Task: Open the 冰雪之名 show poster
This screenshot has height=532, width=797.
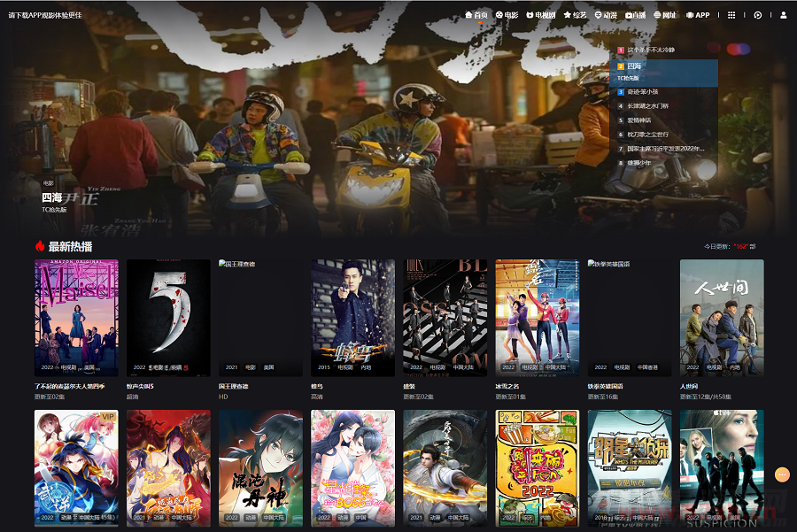Action: (537, 317)
